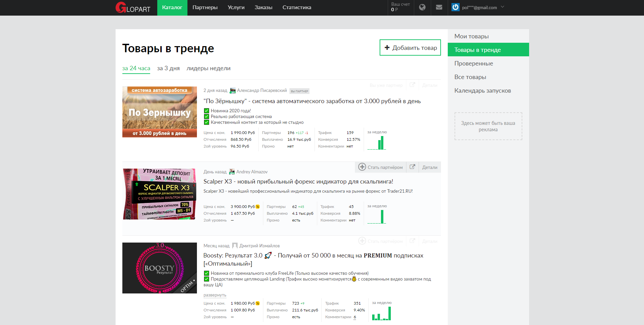Select Товары в тренде in the sidebar
The height and width of the screenshot is (325, 644).
point(488,50)
